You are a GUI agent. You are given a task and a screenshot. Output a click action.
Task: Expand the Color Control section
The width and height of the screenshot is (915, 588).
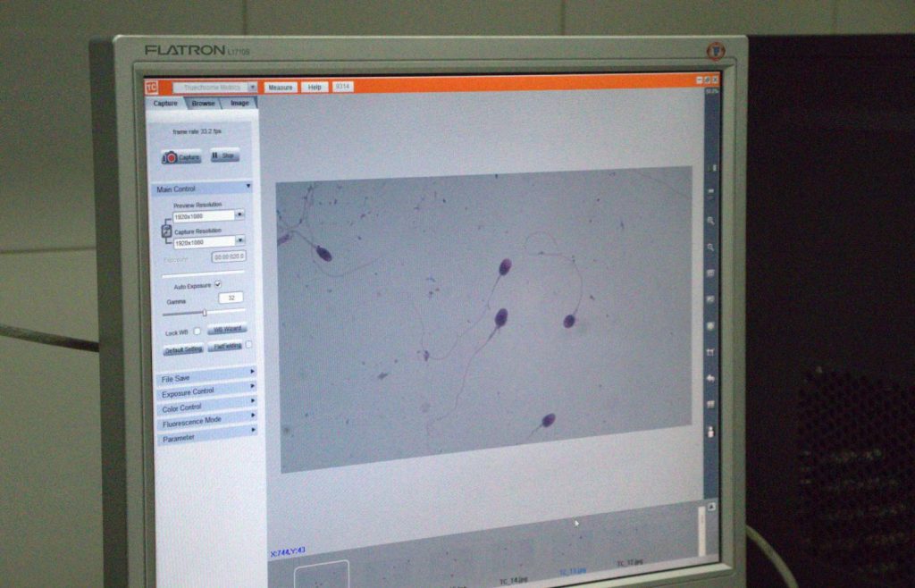[206, 407]
